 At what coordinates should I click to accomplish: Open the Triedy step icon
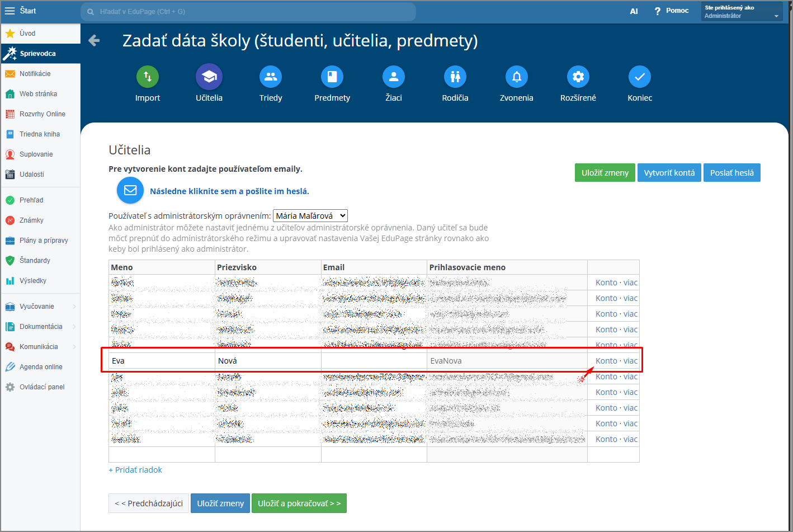point(271,77)
